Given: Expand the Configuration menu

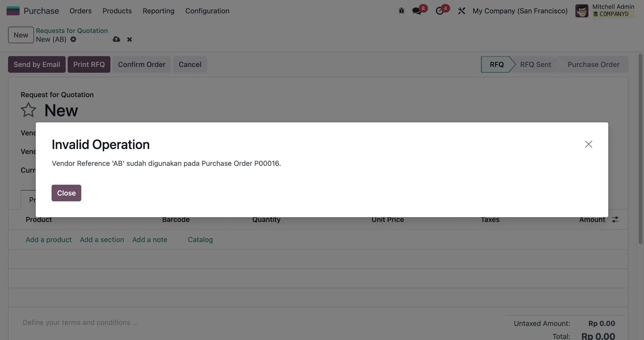Looking at the screenshot, I should tap(207, 11).
